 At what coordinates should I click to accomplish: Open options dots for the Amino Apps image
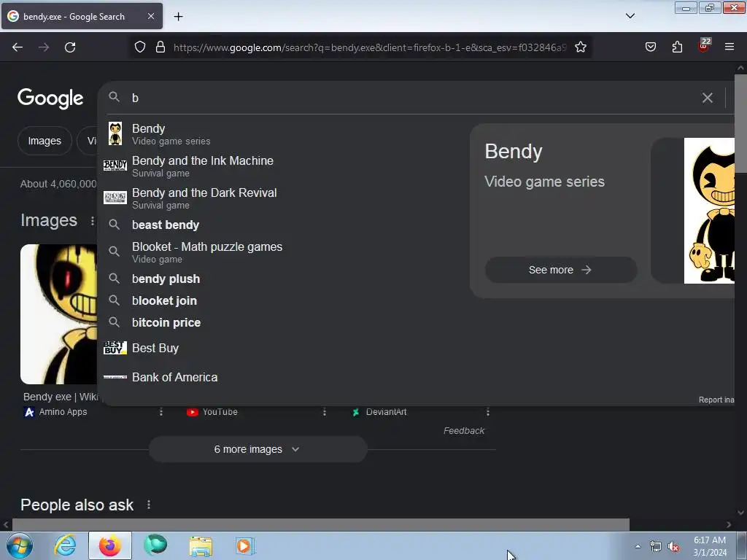[x=161, y=412]
